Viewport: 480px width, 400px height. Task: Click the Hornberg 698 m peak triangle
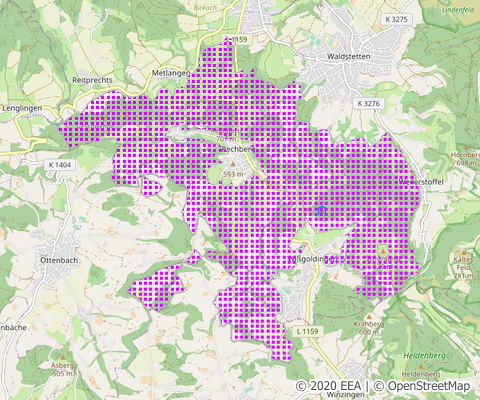(x=467, y=147)
